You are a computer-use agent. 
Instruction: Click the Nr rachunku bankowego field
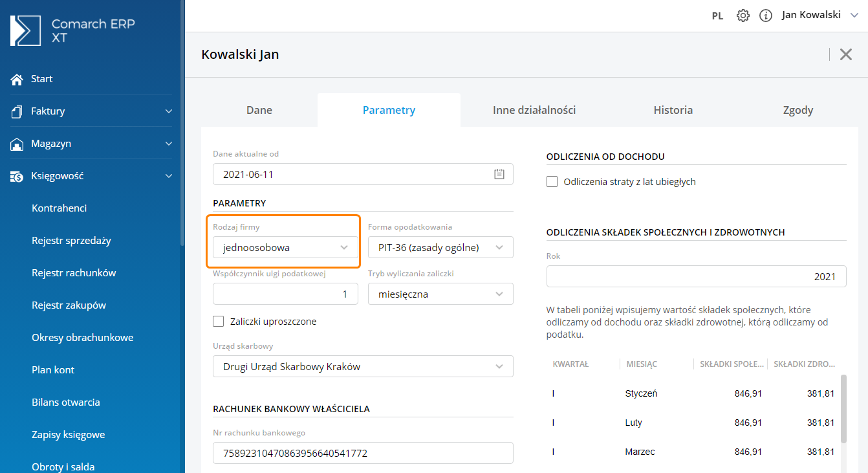click(x=362, y=453)
